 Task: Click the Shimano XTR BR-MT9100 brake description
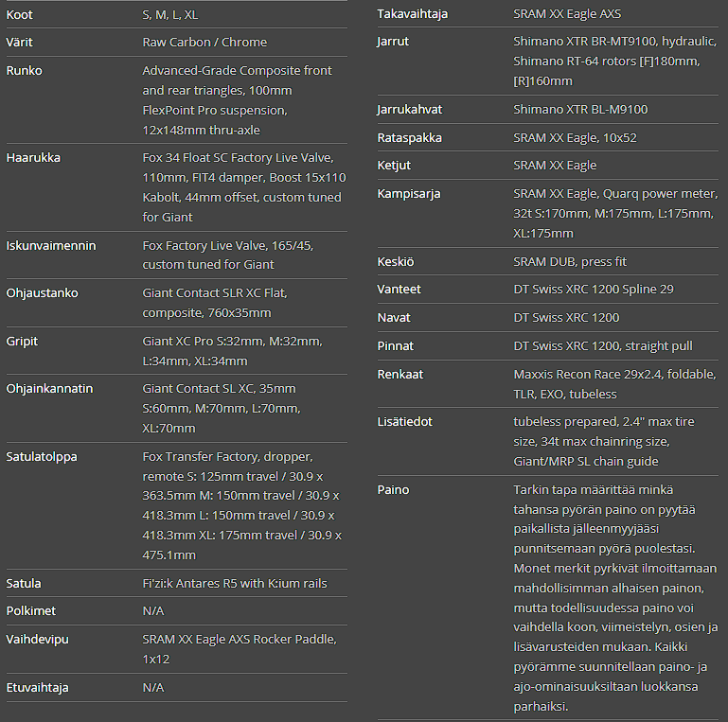[x=613, y=62]
